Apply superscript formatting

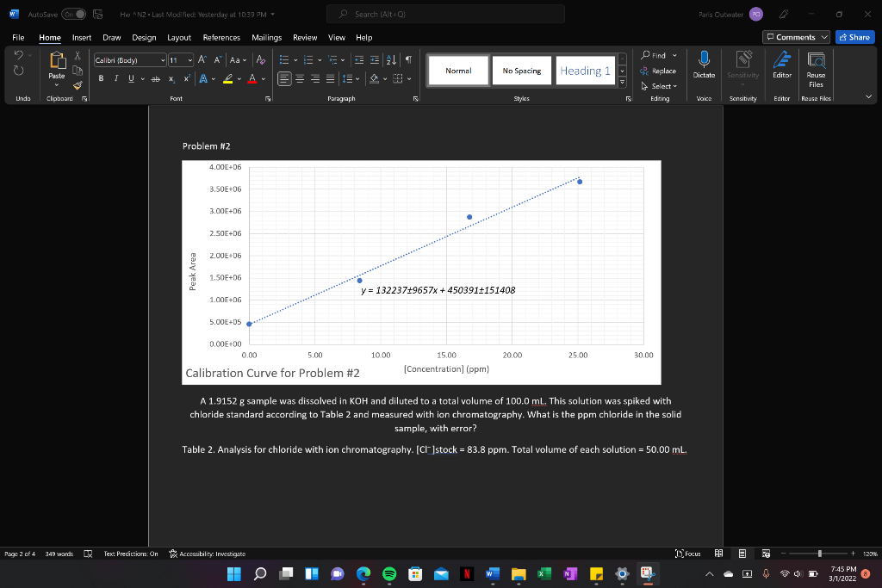[x=185, y=79]
